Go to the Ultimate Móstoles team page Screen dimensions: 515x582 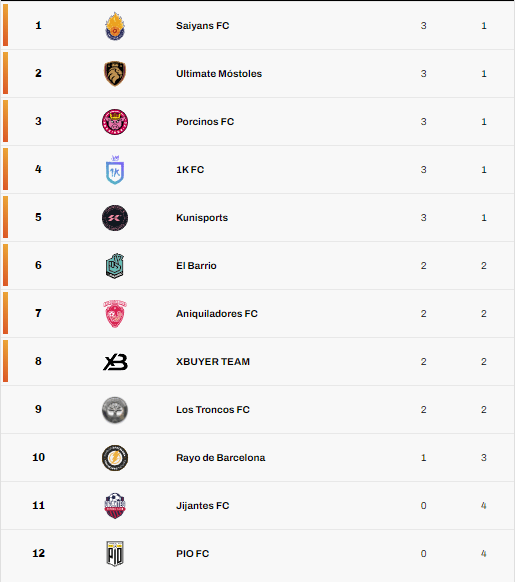[219, 73]
